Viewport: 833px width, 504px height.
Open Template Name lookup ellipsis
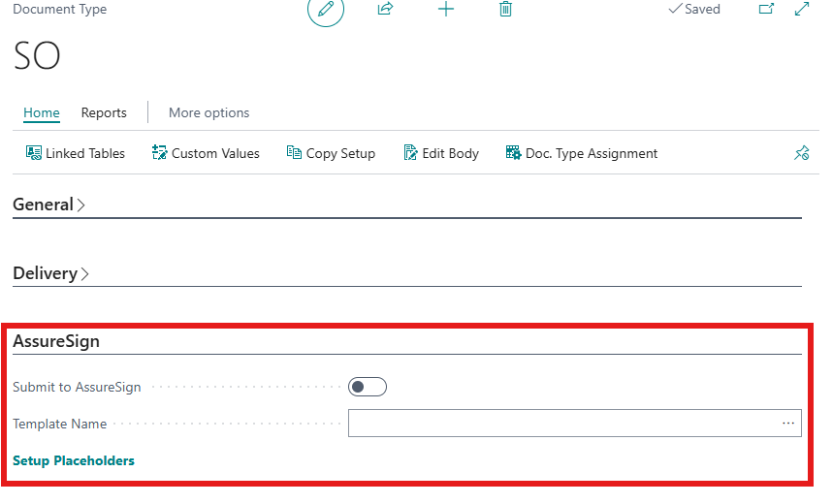[x=787, y=424]
